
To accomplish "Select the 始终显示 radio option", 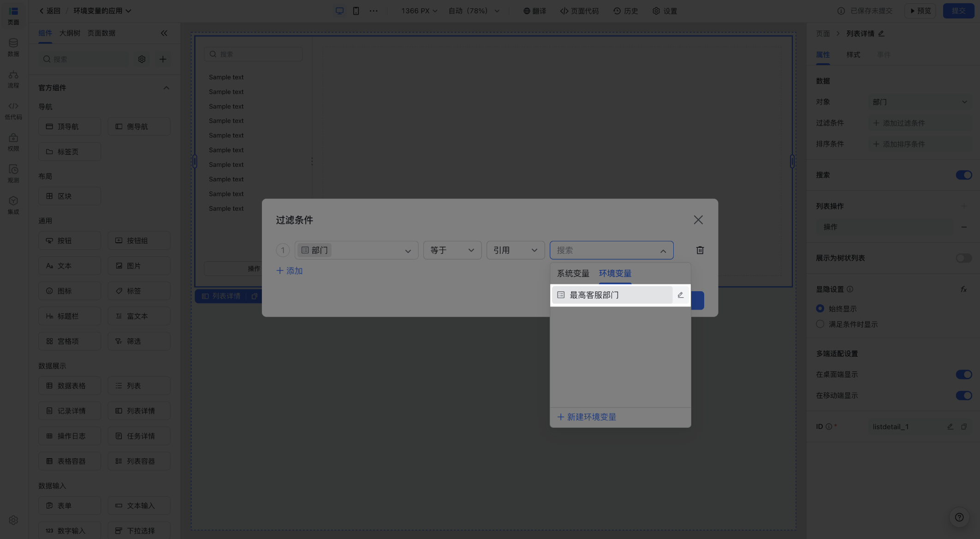I will point(820,309).
